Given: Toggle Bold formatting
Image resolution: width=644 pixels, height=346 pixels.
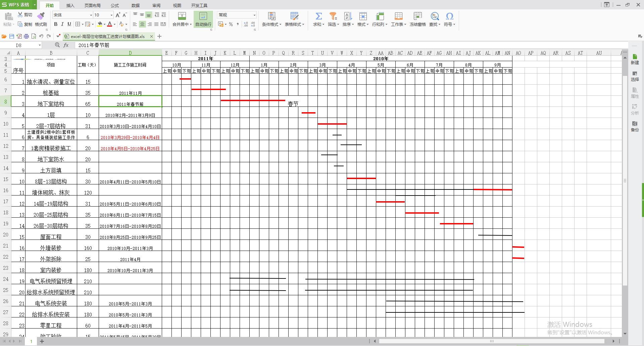Looking at the screenshot, I should pyautogui.click(x=56, y=24).
